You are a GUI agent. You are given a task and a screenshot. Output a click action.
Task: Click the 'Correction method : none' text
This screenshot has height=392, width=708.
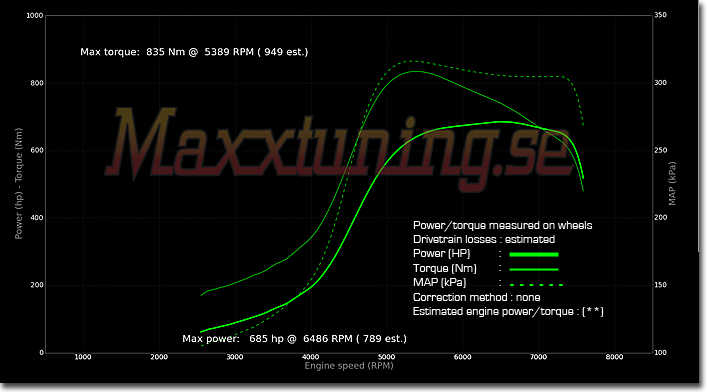point(477,298)
